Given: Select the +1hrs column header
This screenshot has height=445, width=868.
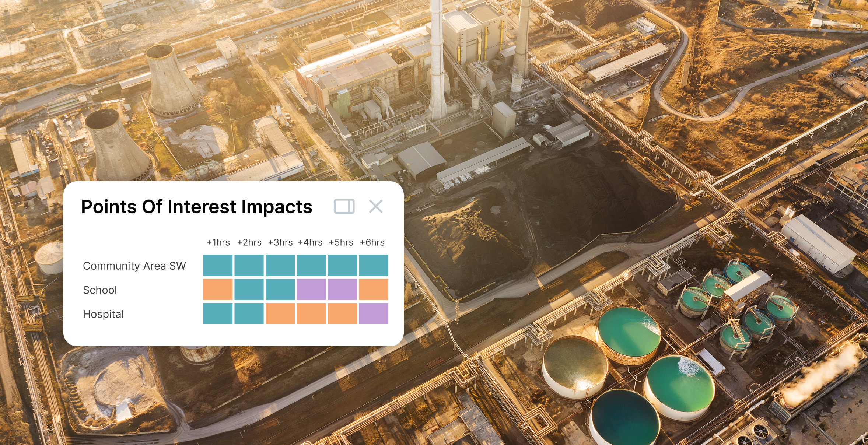Looking at the screenshot, I should 218,242.
